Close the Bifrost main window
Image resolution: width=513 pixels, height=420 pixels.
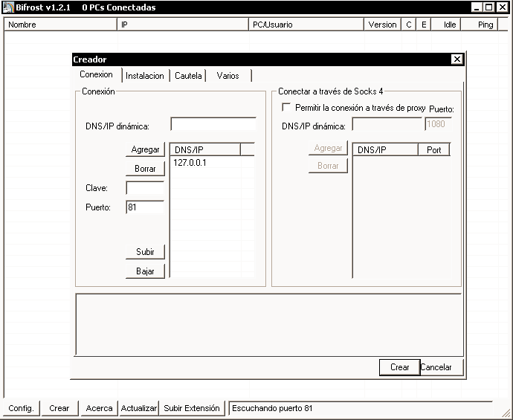coord(502,7)
